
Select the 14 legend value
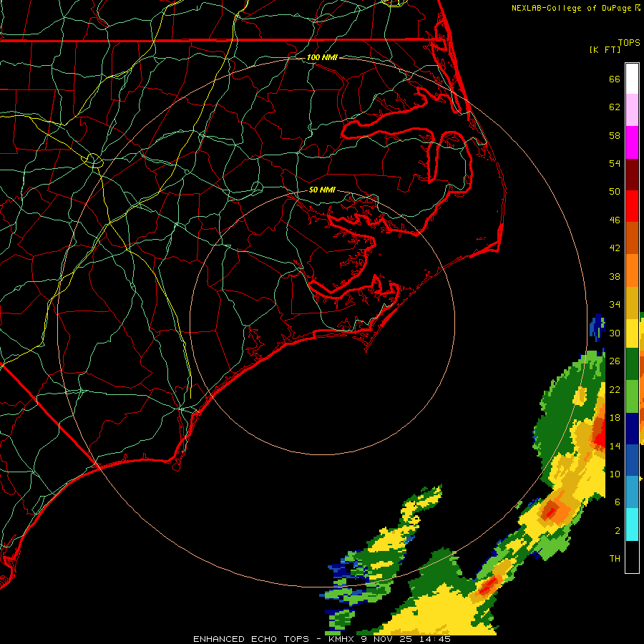click(615, 446)
